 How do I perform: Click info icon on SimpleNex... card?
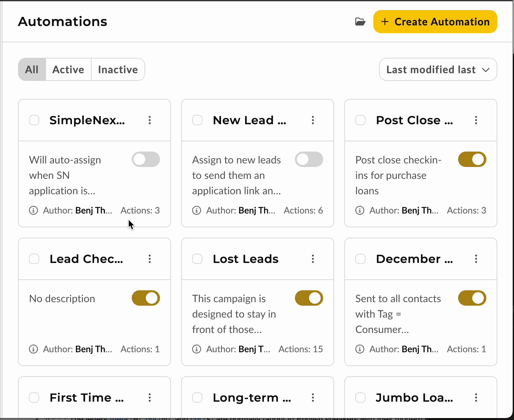[33, 210]
